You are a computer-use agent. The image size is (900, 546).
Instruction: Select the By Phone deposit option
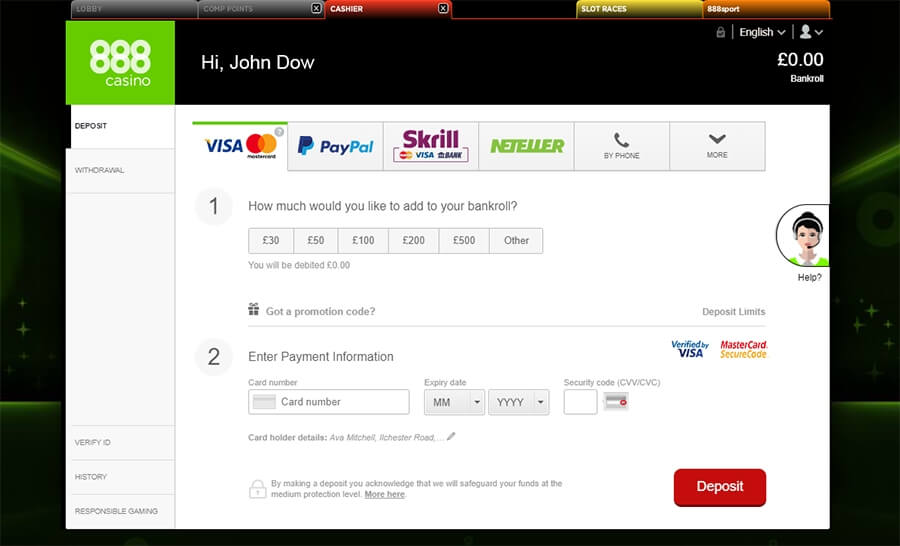pyautogui.click(x=622, y=146)
